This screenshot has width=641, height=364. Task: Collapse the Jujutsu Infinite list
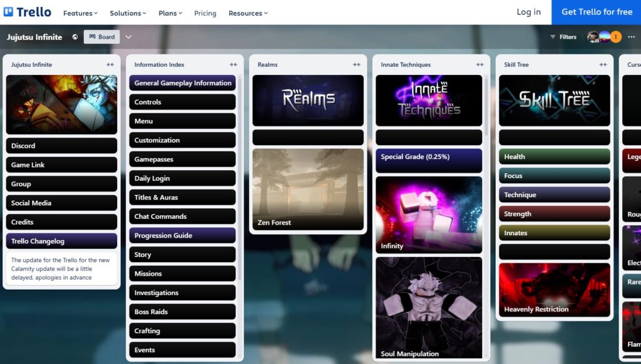110,64
